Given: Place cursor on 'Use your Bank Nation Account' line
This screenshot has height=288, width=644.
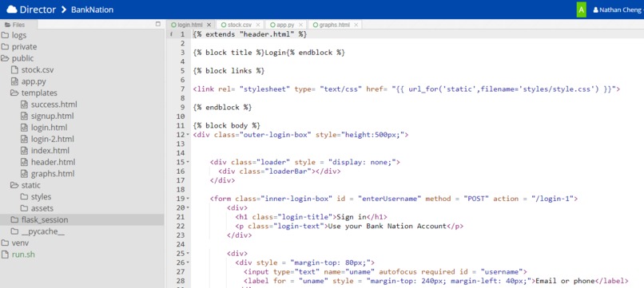Looking at the screenshot, I should click(x=349, y=226).
